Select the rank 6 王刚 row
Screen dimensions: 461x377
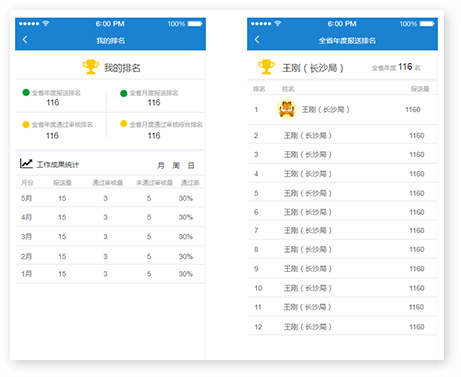(x=343, y=212)
